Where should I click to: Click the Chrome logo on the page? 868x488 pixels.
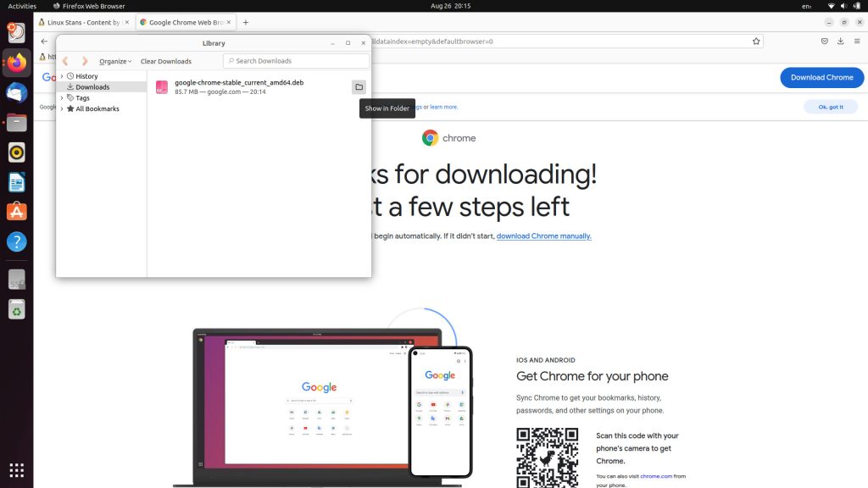pyautogui.click(x=449, y=138)
